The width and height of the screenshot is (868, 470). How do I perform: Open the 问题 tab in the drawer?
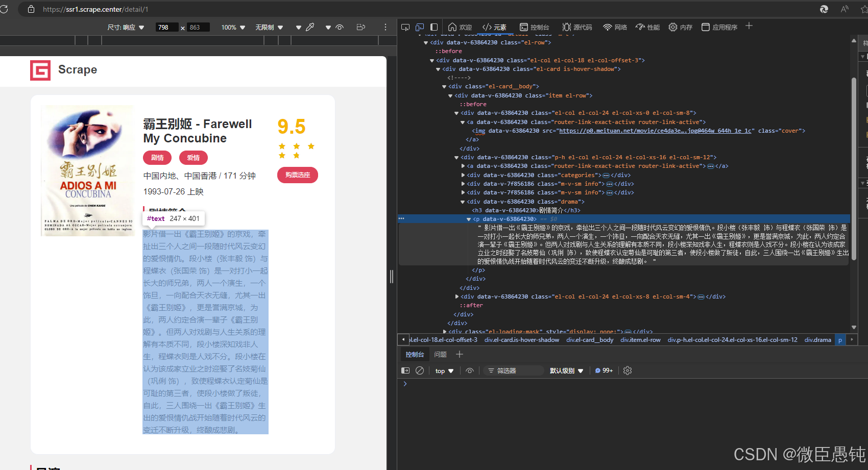tap(440, 354)
